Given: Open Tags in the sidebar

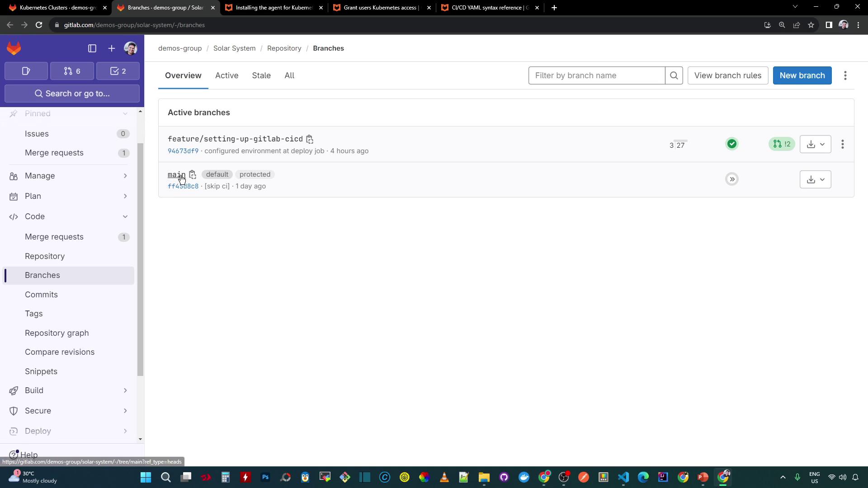Looking at the screenshot, I should pos(69,314).
